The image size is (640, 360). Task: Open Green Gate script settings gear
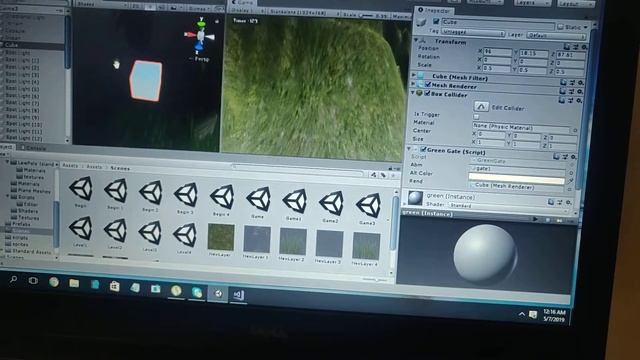573,157
